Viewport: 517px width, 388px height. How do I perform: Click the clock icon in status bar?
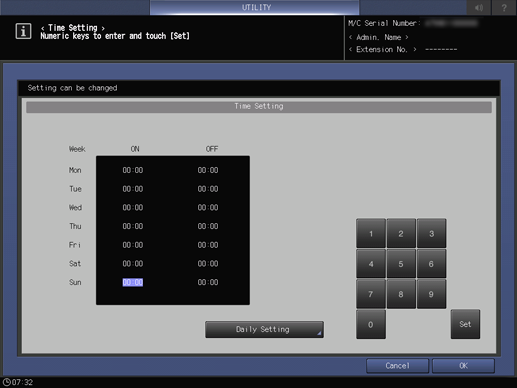click(x=7, y=382)
